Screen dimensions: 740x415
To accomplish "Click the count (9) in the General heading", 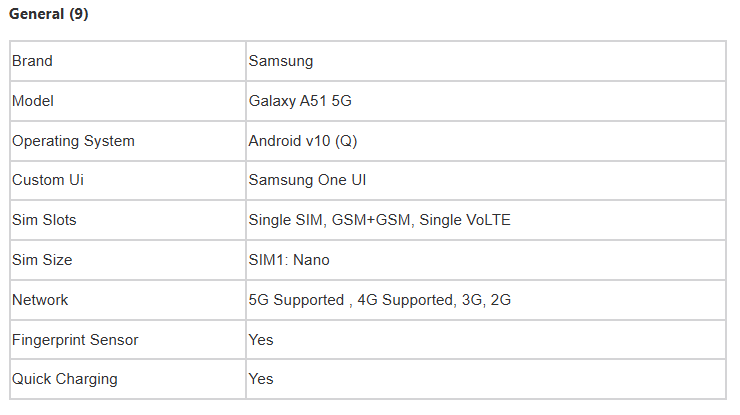I will (x=79, y=14).
